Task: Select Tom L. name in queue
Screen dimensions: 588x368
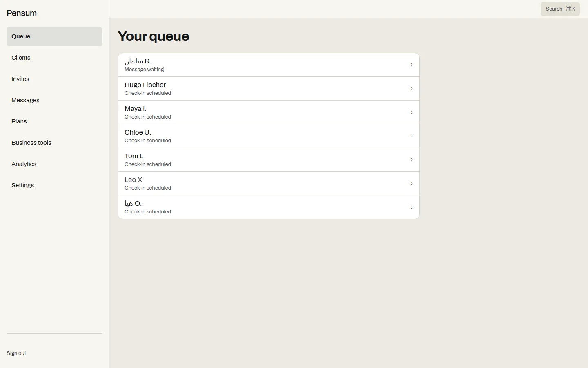Action: pyautogui.click(x=135, y=156)
